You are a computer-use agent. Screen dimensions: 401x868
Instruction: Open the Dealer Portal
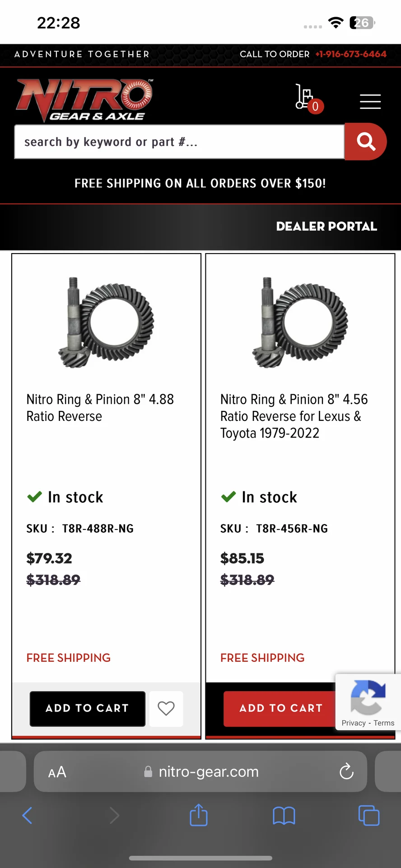[326, 226]
